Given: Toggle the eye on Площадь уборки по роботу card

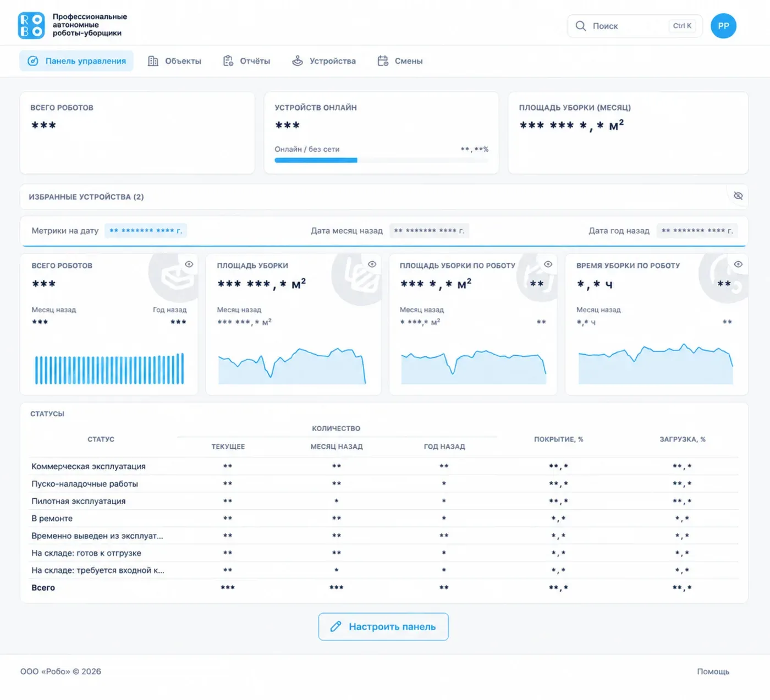Looking at the screenshot, I should [548, 264].
